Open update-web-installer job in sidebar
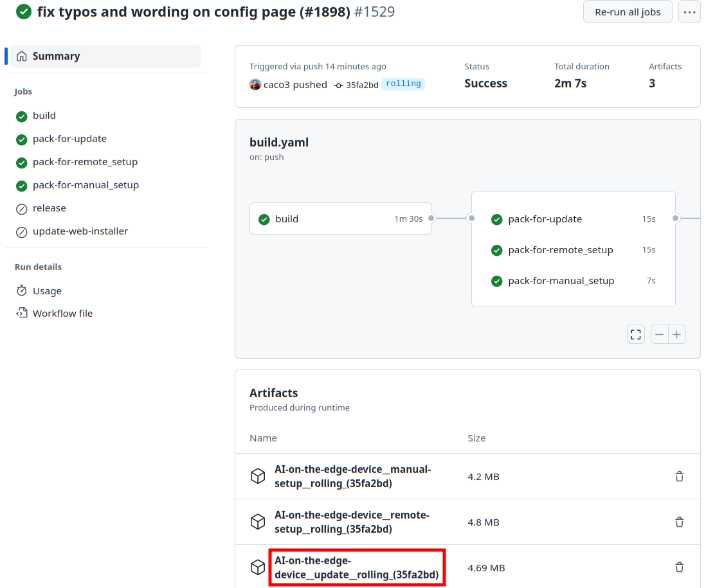This screenshot has height=588, width=706. tap(80, 231)
